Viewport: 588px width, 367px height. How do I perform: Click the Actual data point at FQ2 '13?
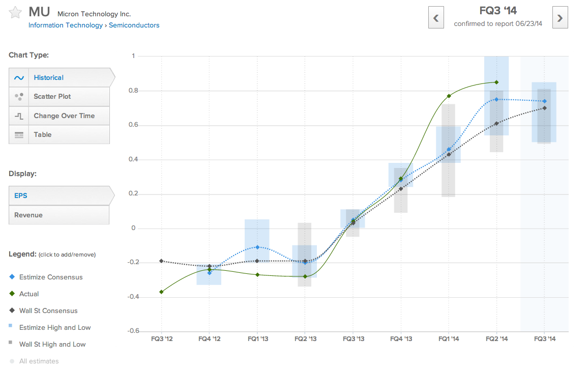click(305, 276)
